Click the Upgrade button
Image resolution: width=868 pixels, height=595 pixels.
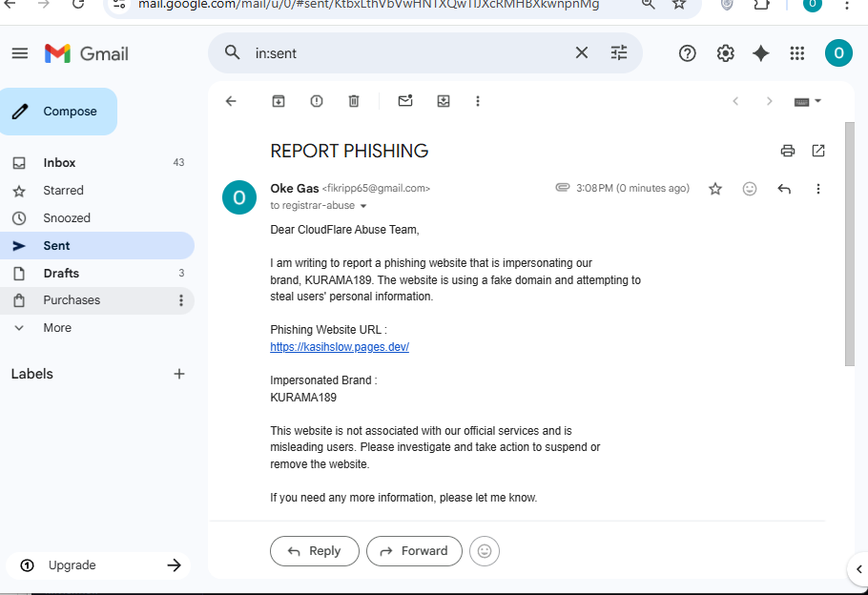98,565
